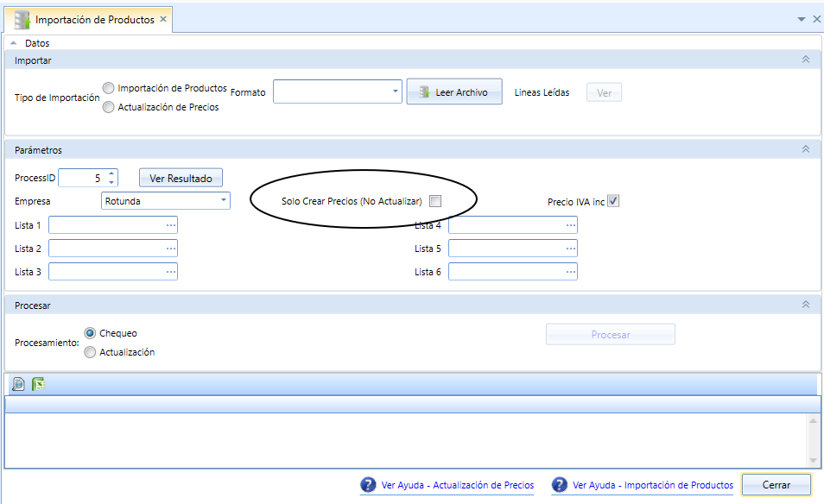Open Lista 4 lookup ellipsis button
This screenshot has width=824, height=504.
point(571,225)
